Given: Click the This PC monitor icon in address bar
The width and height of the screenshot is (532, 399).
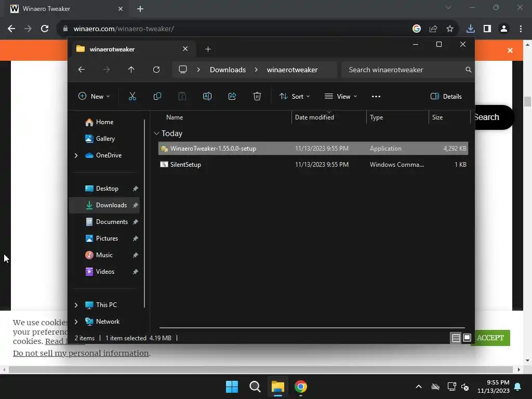Looking at the screenshot, I should tap(183, 70).
